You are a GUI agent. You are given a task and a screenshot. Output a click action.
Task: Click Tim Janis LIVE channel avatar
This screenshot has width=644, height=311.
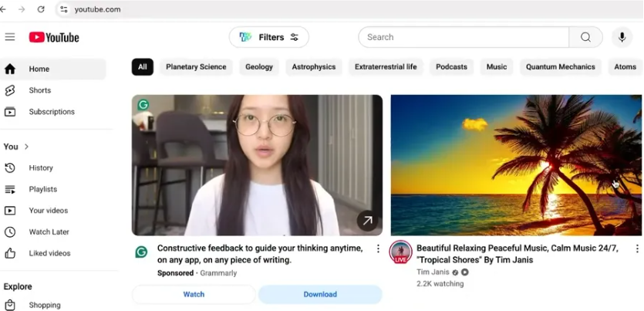click(x=400, y=252)
